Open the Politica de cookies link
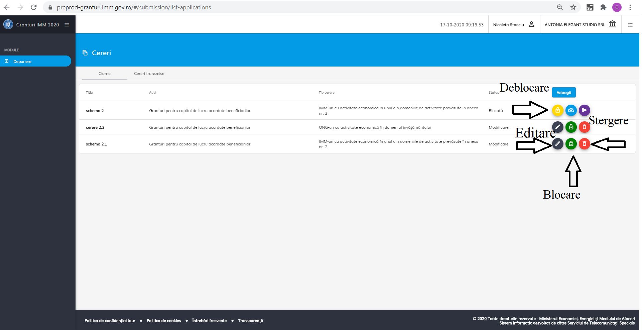The height and width of the screenshot is (330, 644). 164,321
